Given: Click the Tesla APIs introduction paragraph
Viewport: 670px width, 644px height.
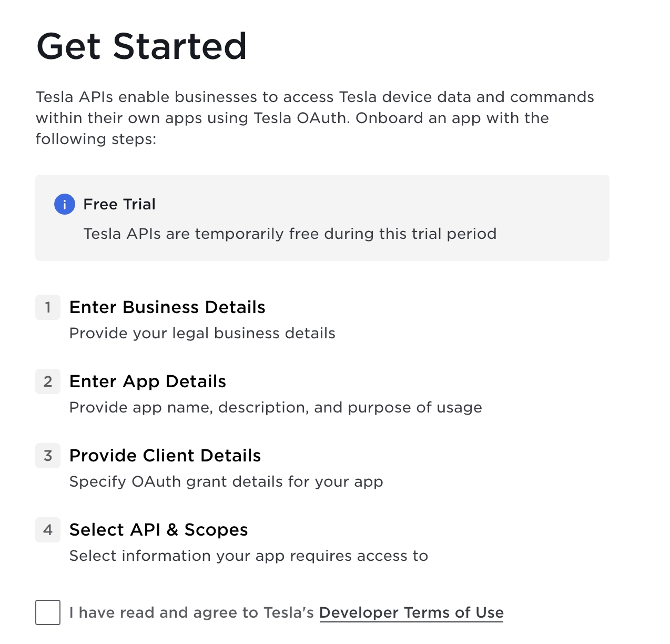Looking at the screenshot, I should click(x=314, y=118).
